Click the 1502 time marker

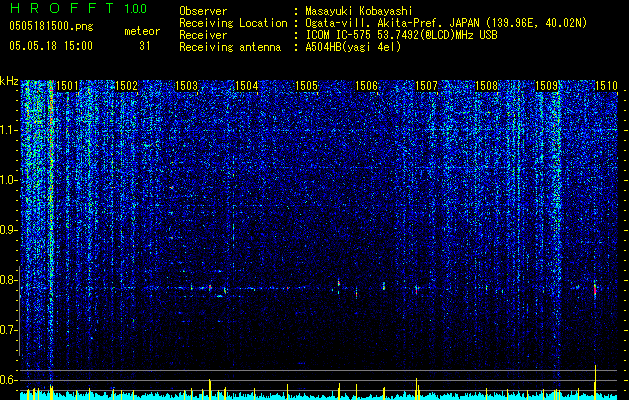click(x=126, y=86)
